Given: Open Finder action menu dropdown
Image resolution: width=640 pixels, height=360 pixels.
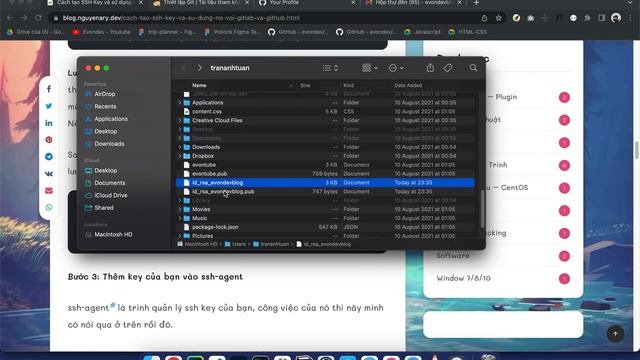Looking at the screenshot, I should tap(396, 68).
